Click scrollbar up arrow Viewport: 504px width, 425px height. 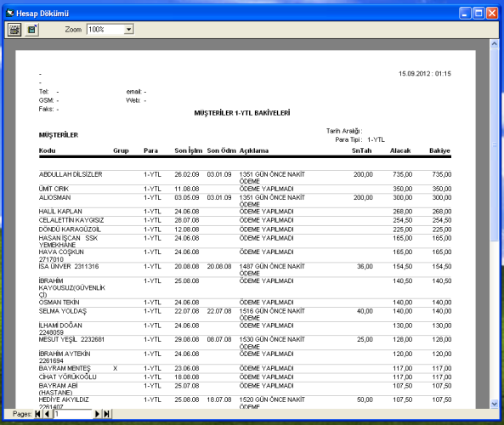coord(495,43)
